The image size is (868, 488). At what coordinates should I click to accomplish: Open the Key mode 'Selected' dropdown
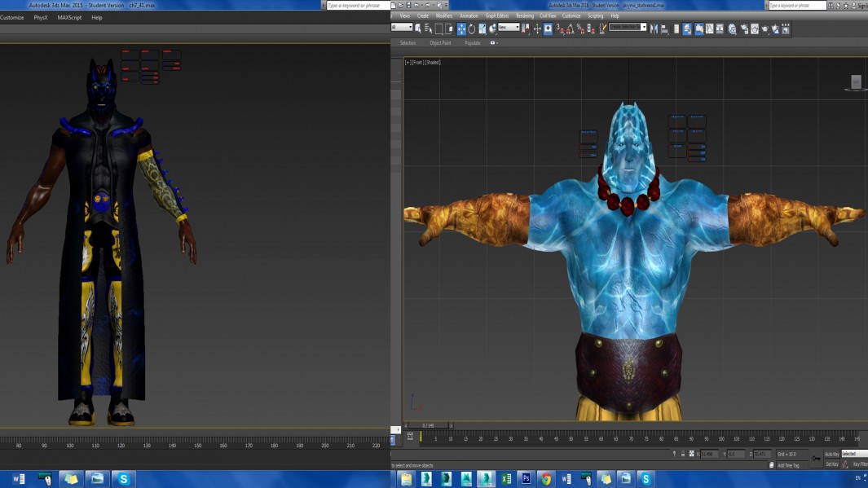tap(854, 454)
